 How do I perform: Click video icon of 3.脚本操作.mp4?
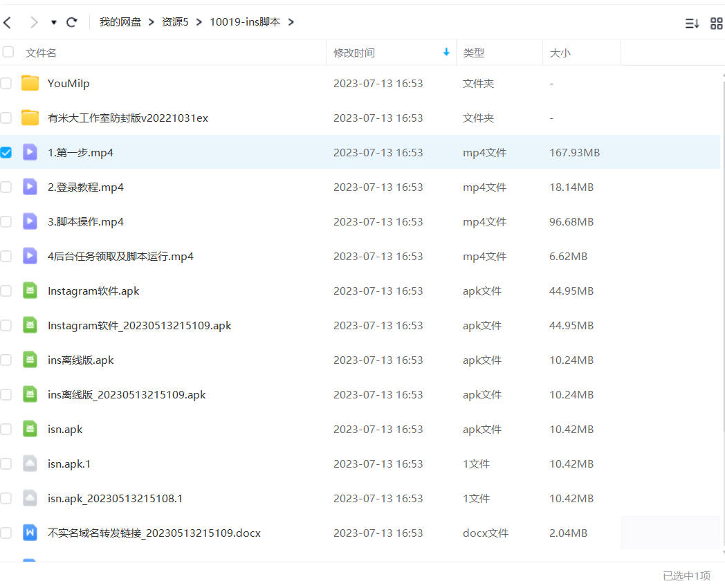(30, 221)
